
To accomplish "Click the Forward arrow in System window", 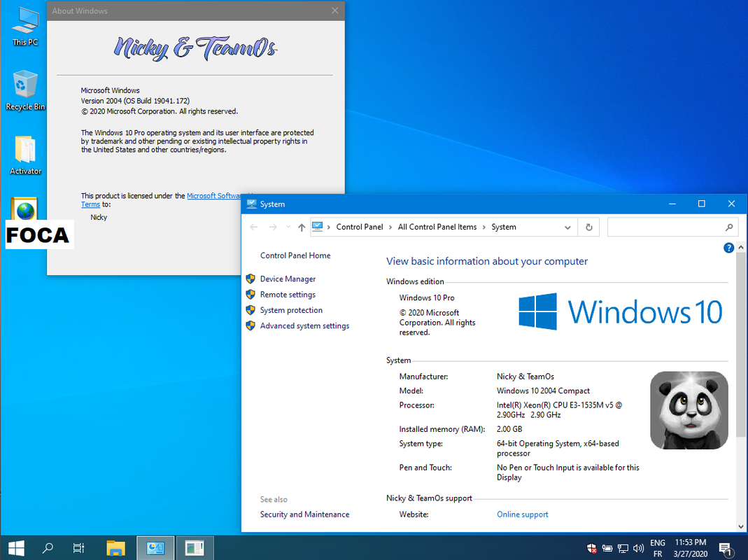I will pos(273,227).
